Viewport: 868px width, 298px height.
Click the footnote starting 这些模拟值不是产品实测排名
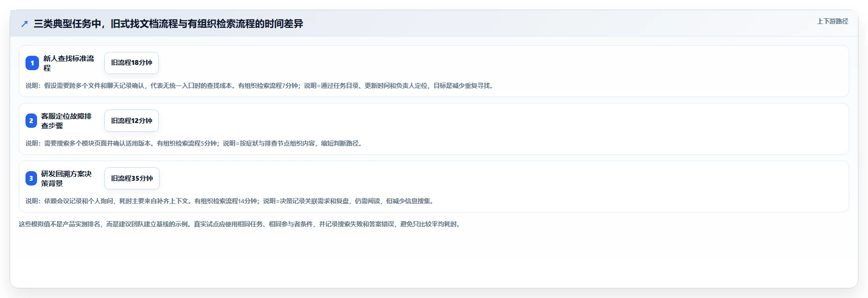241,224
